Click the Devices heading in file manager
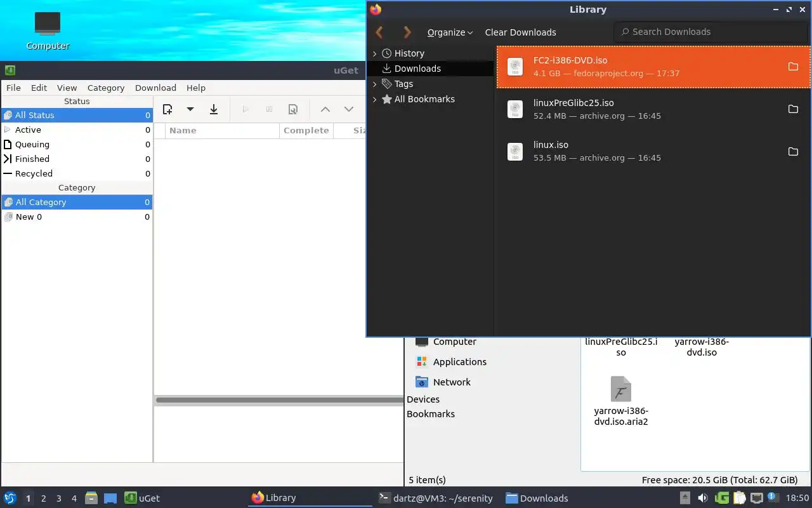 [423, 399]
